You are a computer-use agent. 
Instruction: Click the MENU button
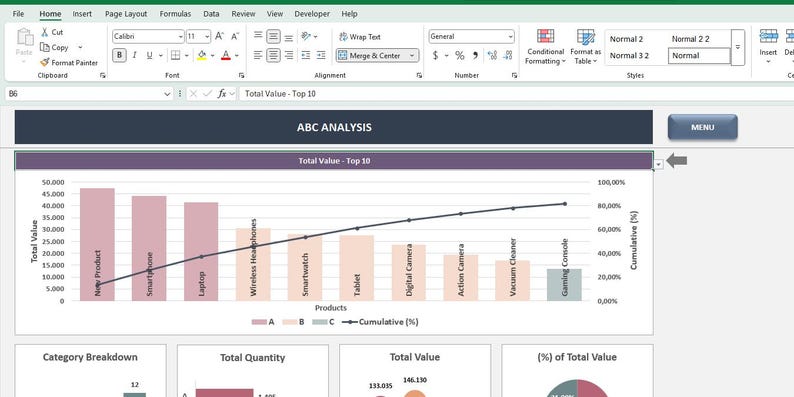702,127
